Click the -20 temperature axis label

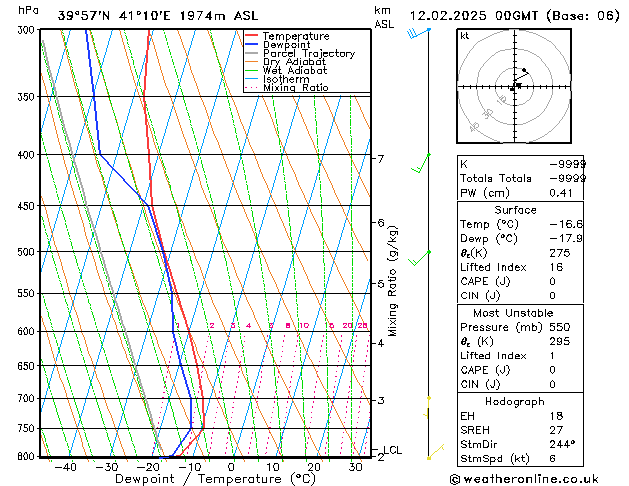148,467
